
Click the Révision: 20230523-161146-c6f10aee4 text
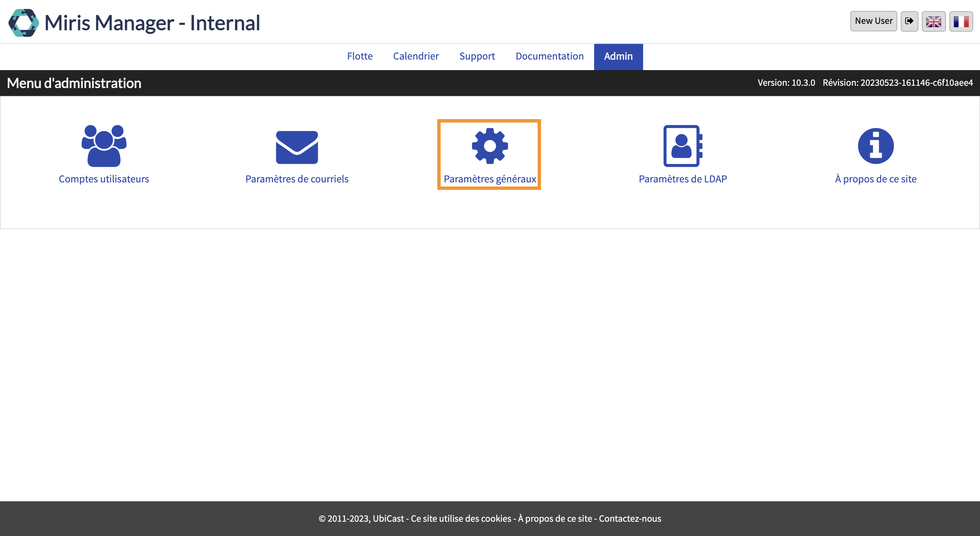[x=897, y=83]
